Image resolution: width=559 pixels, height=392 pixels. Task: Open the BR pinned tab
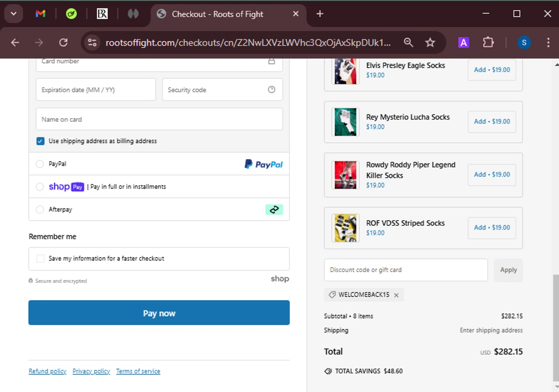pos(102,14)
